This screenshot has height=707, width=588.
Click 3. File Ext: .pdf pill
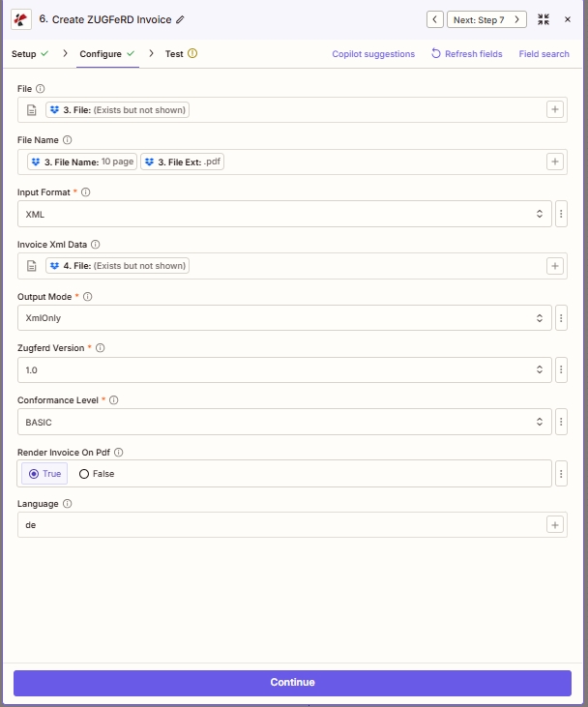click(x=182, y=162)
